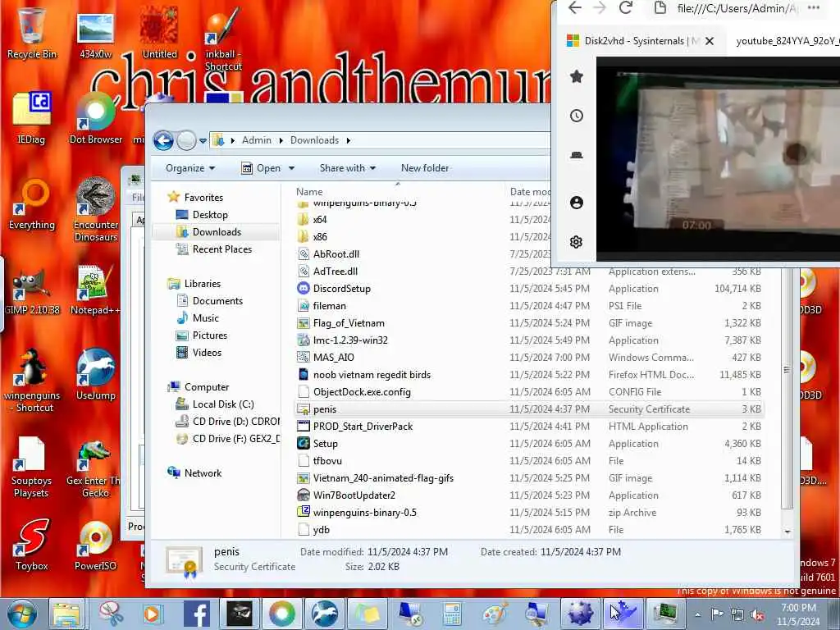The width and height of the screenshot is (840, 630).
Task: Click New folder in Explorer toolbar
Action: coord(425,168)
